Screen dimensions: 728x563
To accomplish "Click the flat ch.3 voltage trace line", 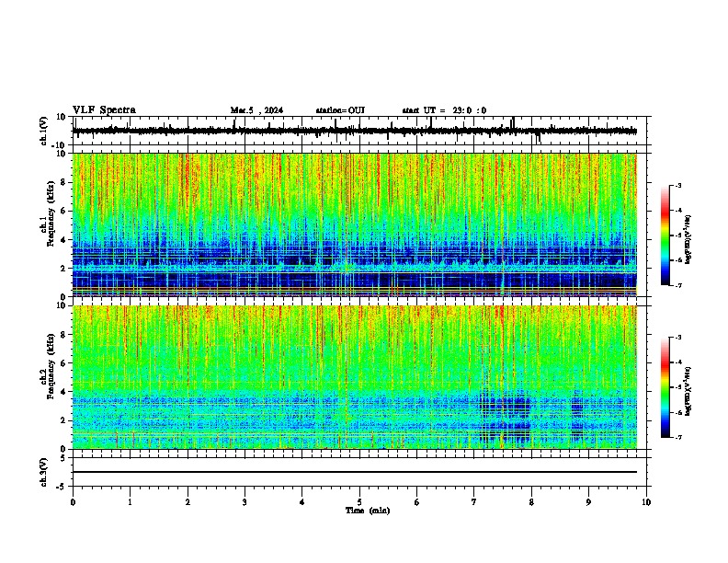I will click(355, 472).
